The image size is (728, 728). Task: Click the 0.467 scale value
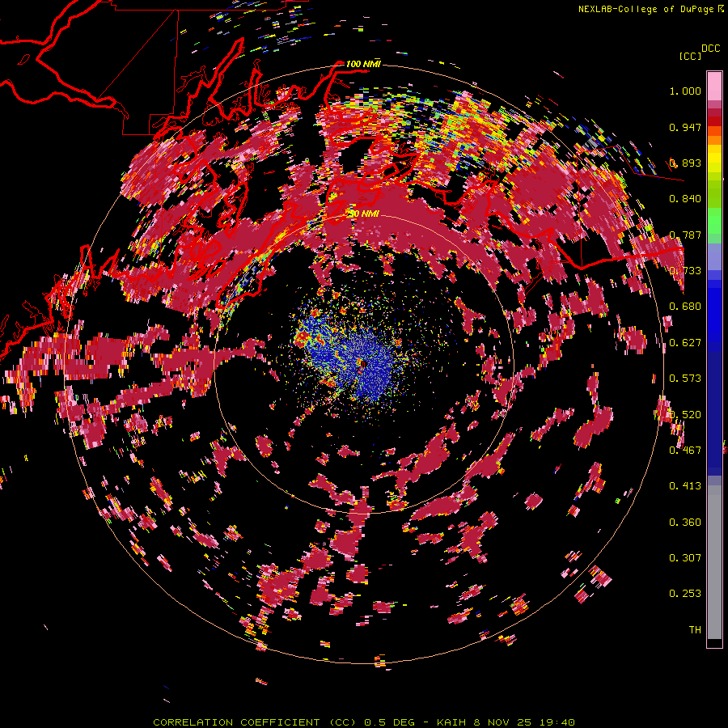(685, 451)
